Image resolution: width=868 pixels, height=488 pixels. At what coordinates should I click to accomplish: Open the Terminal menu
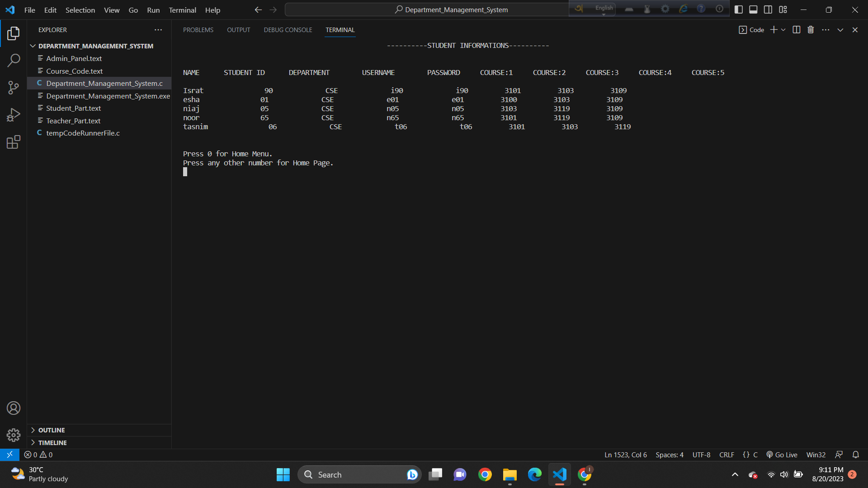[x=182, y=10]
